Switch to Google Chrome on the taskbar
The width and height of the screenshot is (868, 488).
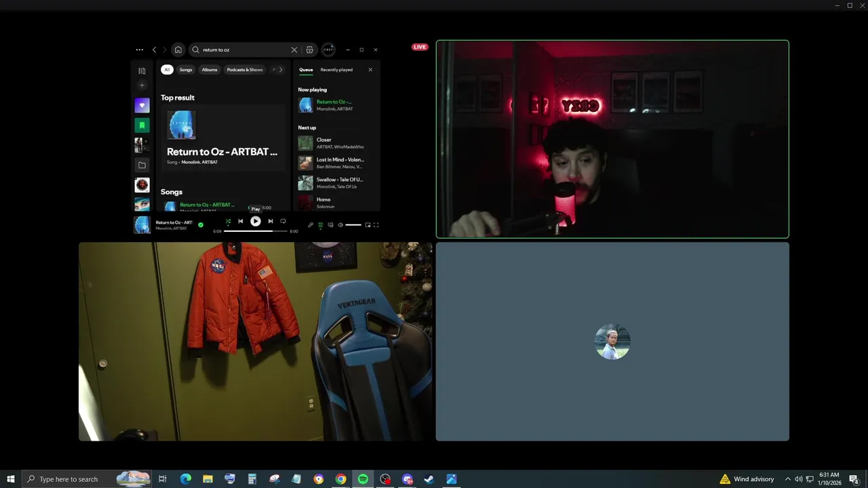point(340,479)
